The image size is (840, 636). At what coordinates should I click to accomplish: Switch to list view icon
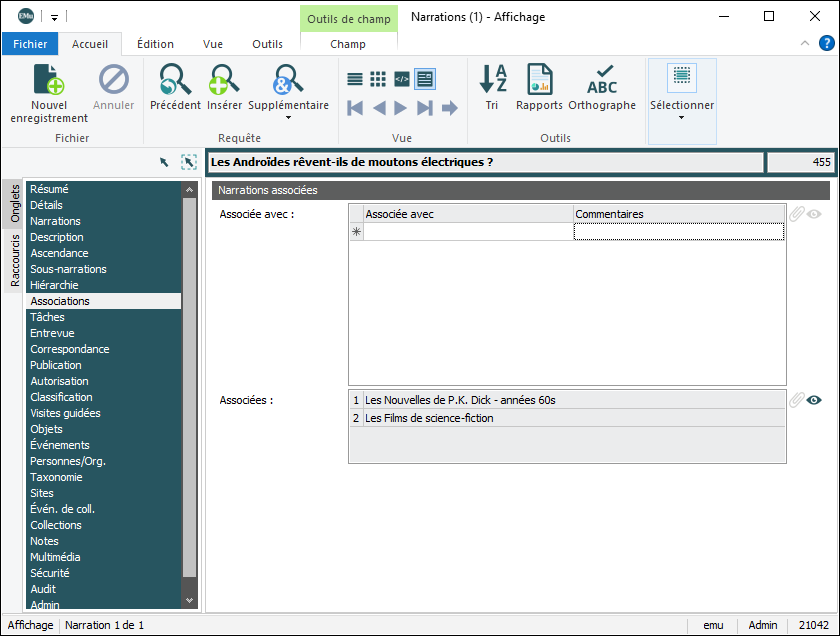pyautogui.click(x=355, y=79)
